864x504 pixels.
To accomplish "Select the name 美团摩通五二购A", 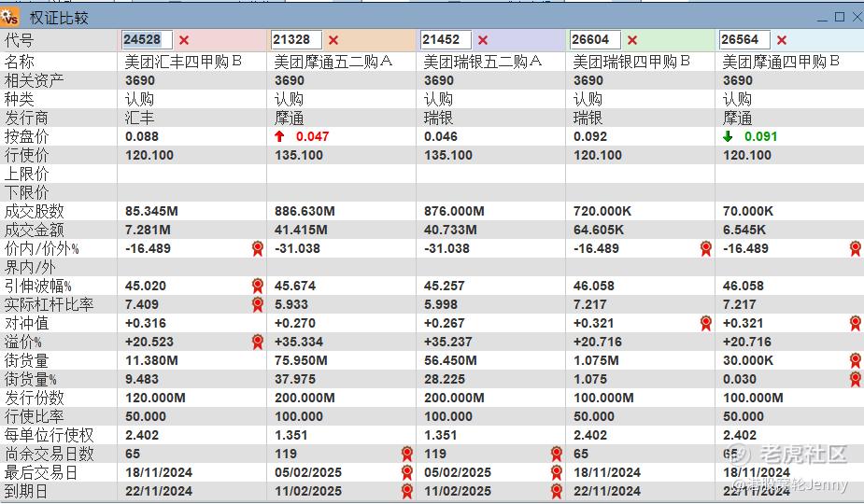I will coord(333,62).
